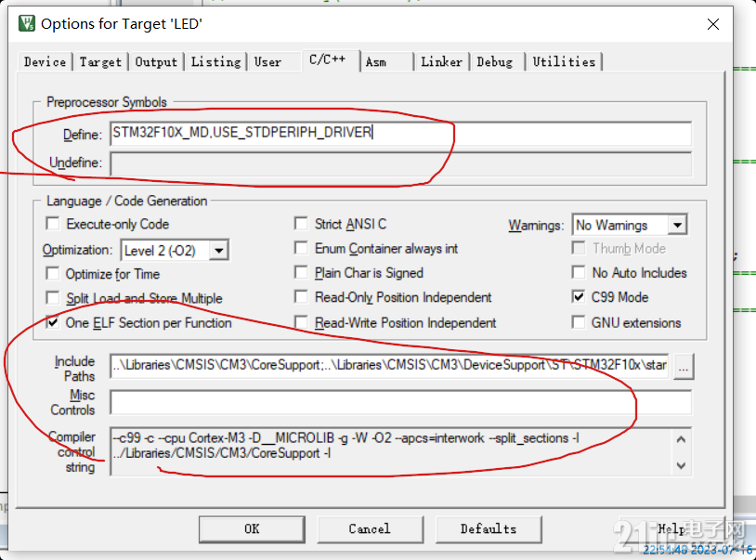Toggle Execute-only Code checkbox
756x560 pixels.
(52, 224)
